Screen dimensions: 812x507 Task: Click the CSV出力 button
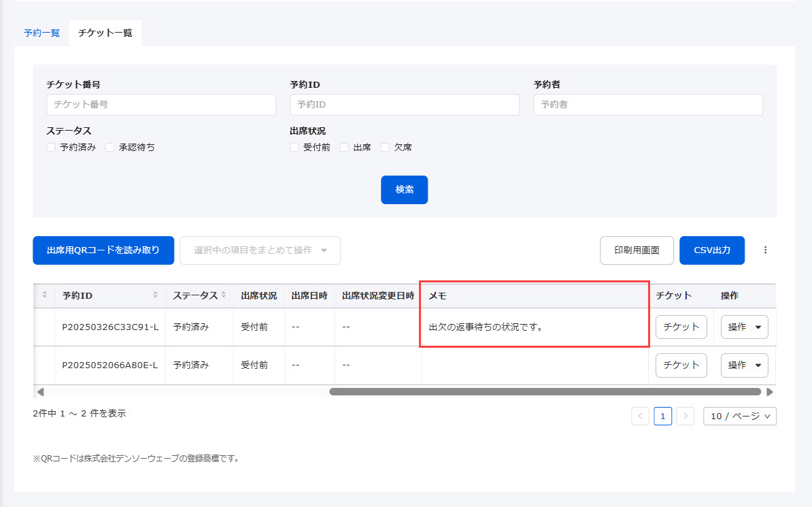coord(711,250)
